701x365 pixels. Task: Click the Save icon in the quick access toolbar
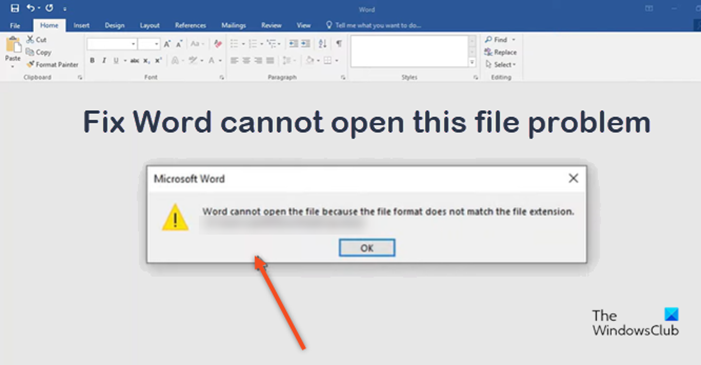[15, 8]
